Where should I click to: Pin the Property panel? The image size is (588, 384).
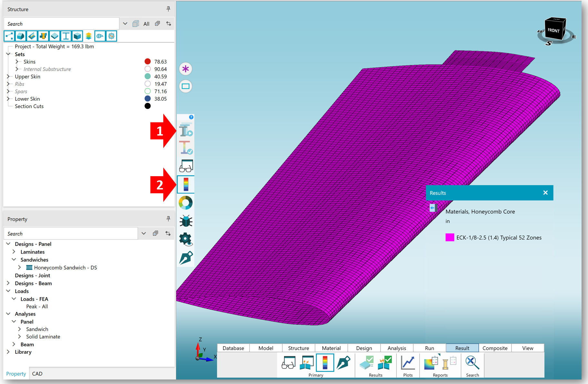(x=168, y=219)
